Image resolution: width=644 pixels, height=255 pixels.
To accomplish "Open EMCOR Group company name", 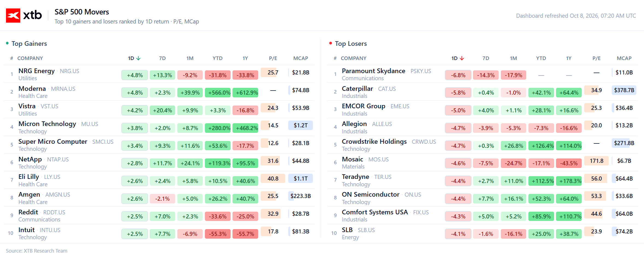I will point(363,106).
